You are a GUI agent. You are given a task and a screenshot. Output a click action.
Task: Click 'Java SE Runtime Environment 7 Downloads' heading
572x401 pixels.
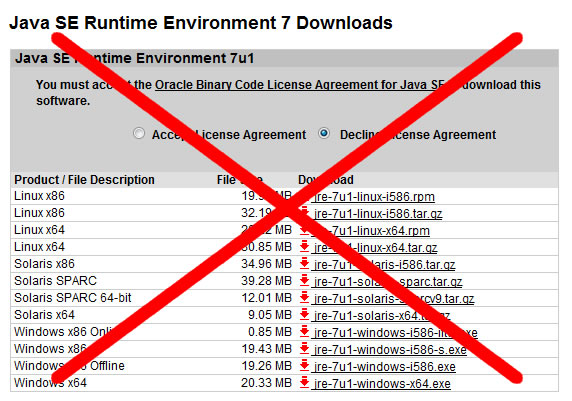point(201,23)
